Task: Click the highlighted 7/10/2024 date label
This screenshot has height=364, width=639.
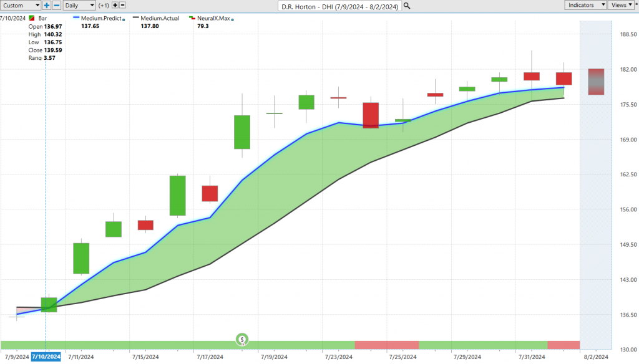Action: coord(46,357)
